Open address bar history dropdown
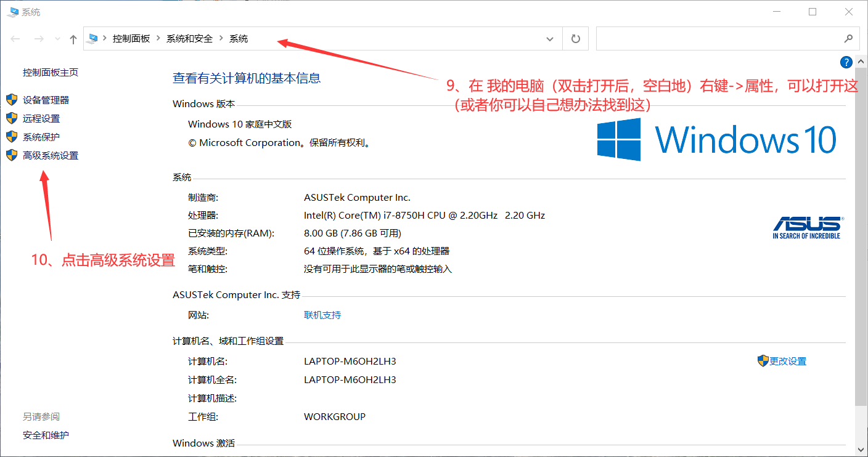Image resolution: width=868 pixels, height=457 pixels. tap(550, 38)
